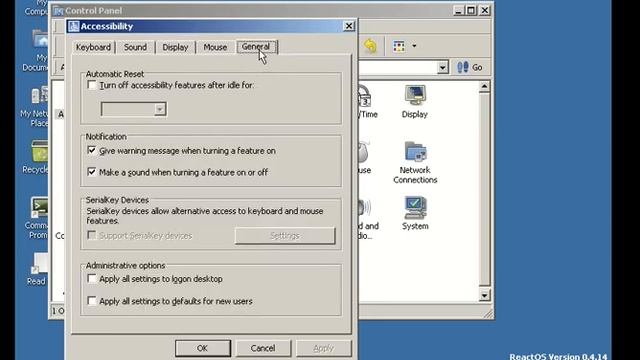Switch to the Keyboard tab
Viewport: 640px width, 360px height.
(x=93, y=47)
